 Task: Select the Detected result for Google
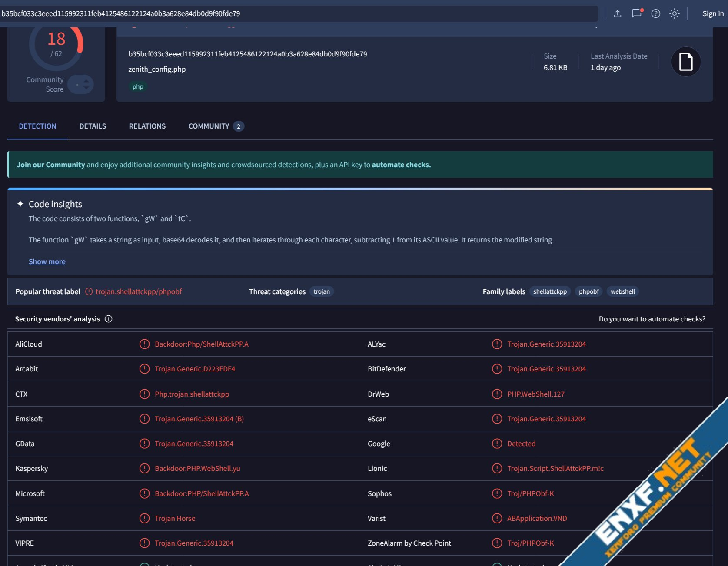(521, 444)
